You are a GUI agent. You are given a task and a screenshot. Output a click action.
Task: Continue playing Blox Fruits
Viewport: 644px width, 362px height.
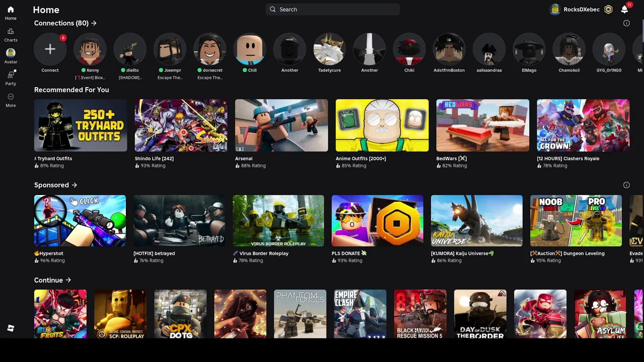point(60,314)
